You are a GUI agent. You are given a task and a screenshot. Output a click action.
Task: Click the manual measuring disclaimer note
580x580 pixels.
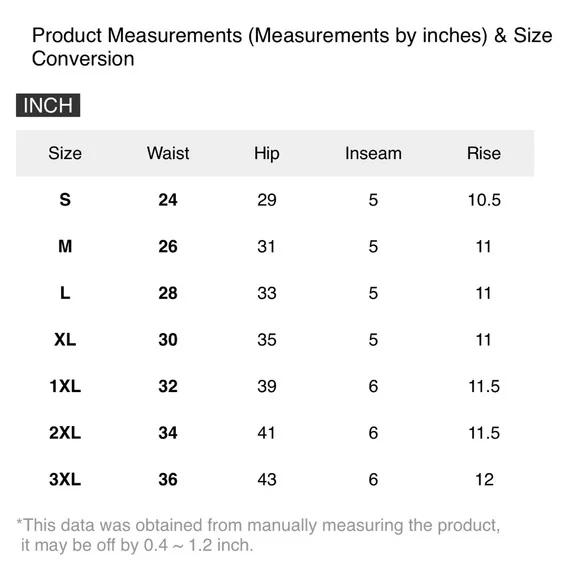click(259, 535)
